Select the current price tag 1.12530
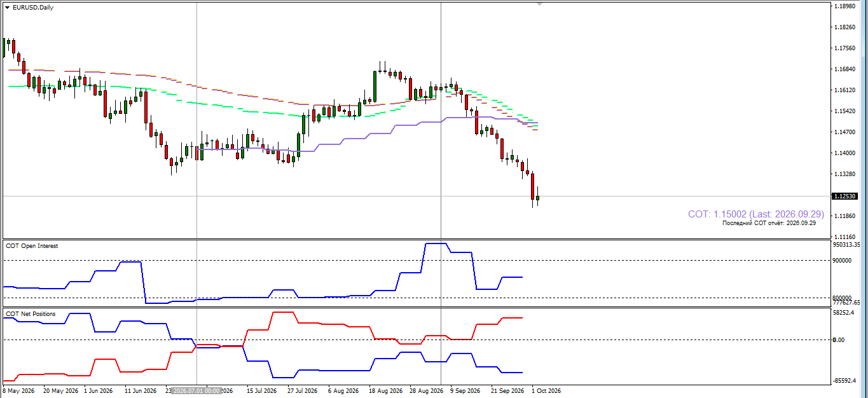Viewport: 868px width, 398px height. (x=846, y=196)
